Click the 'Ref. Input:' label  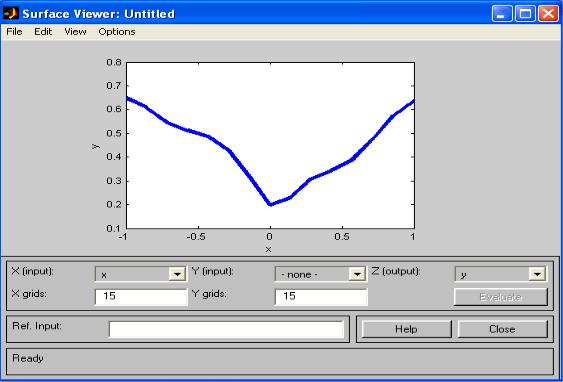tap(37, 326)
